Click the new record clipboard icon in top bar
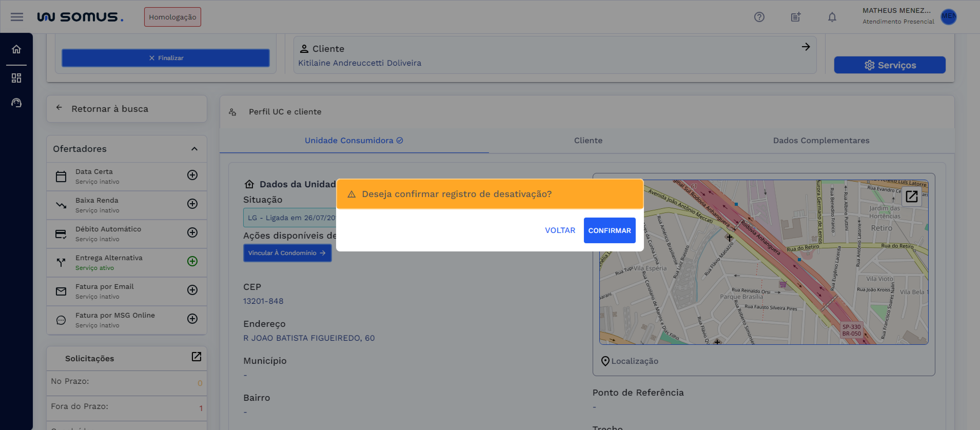Viewport: 980px width, 430px height. 795,17
